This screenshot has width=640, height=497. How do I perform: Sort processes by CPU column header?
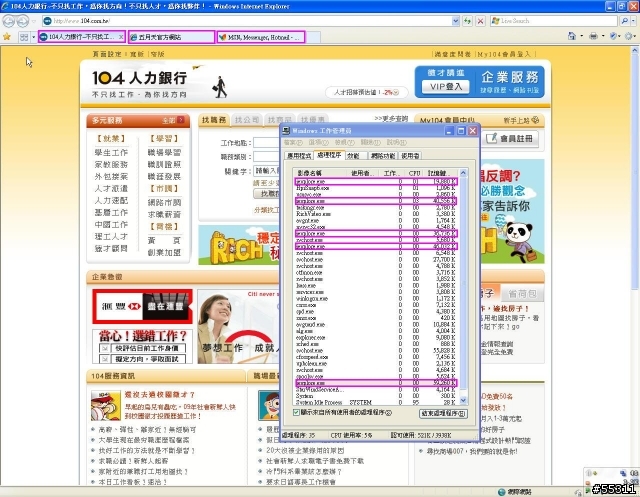(415, 173)
